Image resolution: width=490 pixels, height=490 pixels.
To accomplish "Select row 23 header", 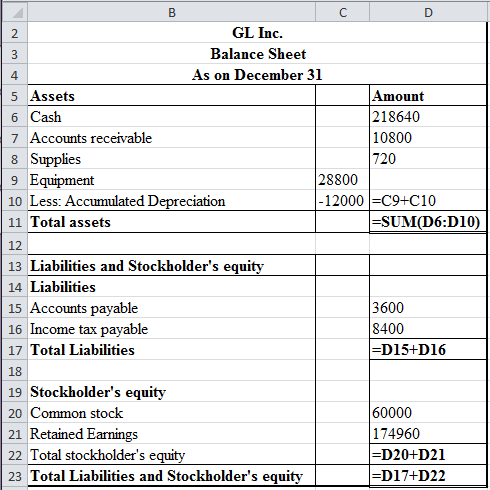I will click(14, 476).
